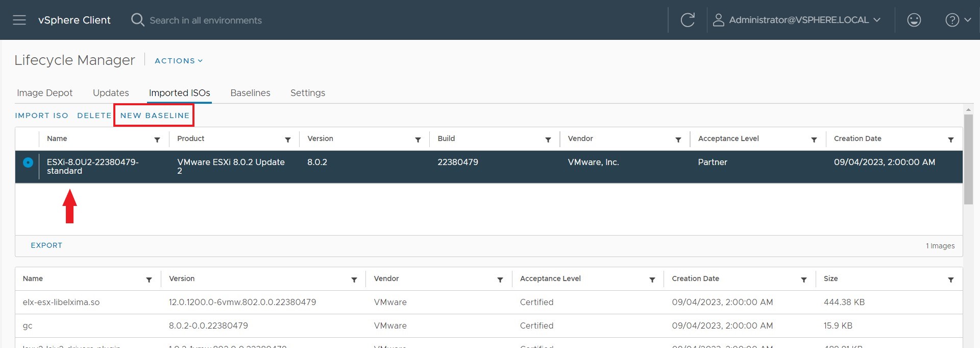Click the EXPORT button
The height and width of the screenshot is (348, 980).
[x=46, y=245]
